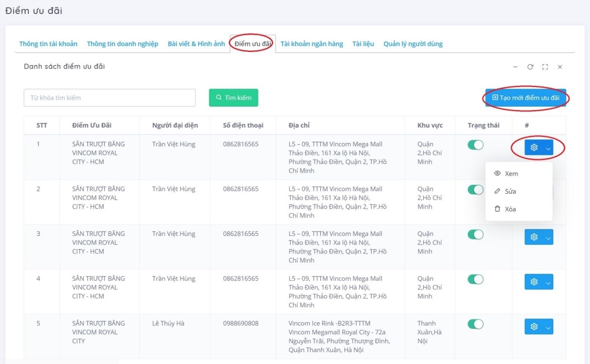Open the Tài liệu tab
Viewport: 590px width, 364px height.
pos(363,44)
